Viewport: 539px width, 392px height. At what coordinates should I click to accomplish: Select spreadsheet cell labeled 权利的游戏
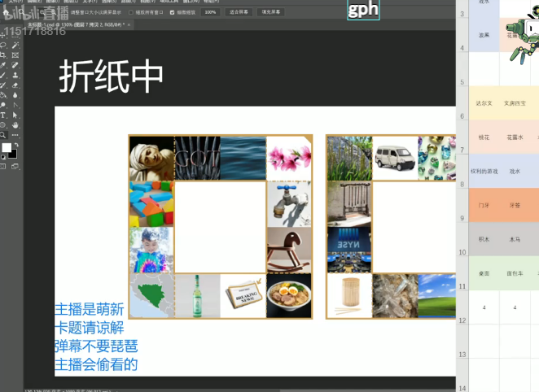click(484, 172)
